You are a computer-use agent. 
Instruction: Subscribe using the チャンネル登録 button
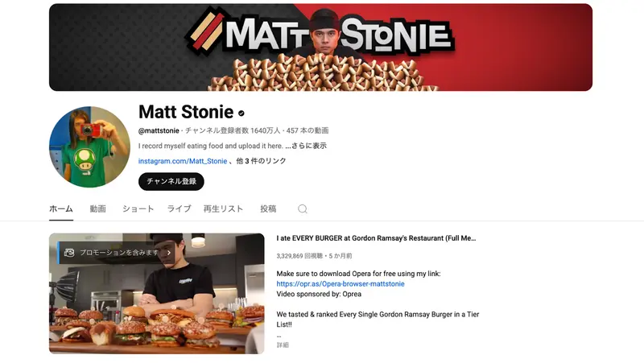point(171,182)
